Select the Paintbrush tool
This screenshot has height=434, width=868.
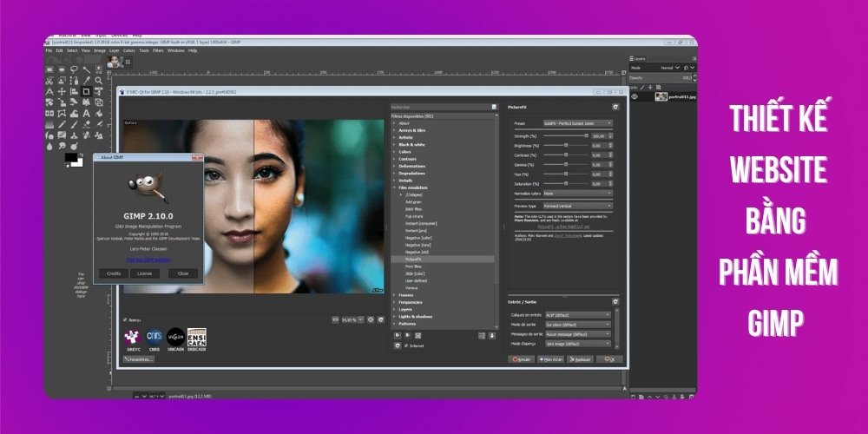74,124
